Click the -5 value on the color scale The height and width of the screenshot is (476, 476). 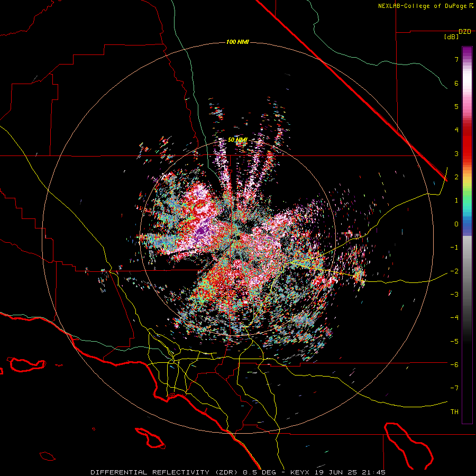pyautogui.click(x=454, y=342)
